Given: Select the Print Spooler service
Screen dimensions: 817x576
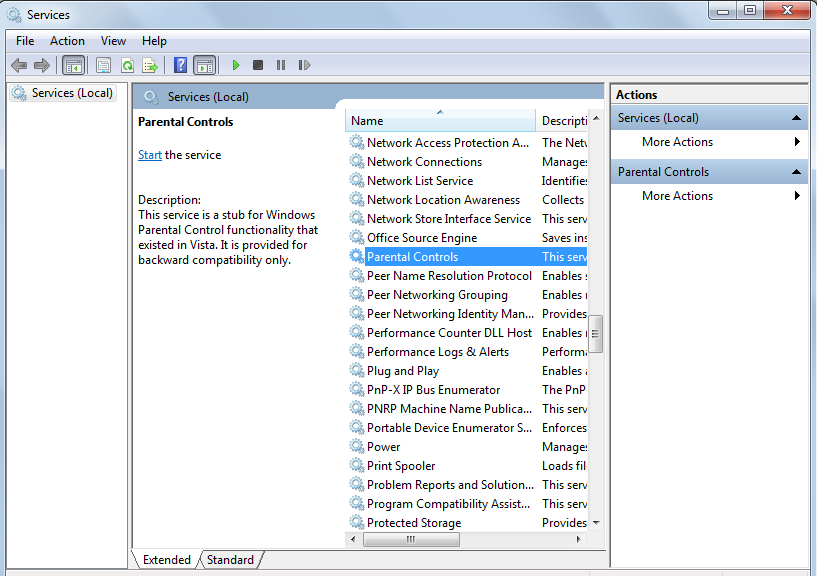Looking at the screenshot, I should 401,466.
